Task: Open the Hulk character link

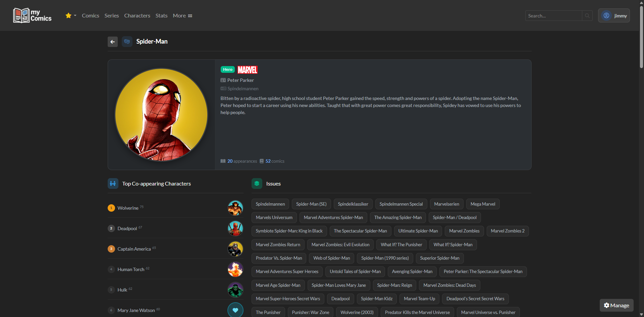Action: [x=122, y=290]
